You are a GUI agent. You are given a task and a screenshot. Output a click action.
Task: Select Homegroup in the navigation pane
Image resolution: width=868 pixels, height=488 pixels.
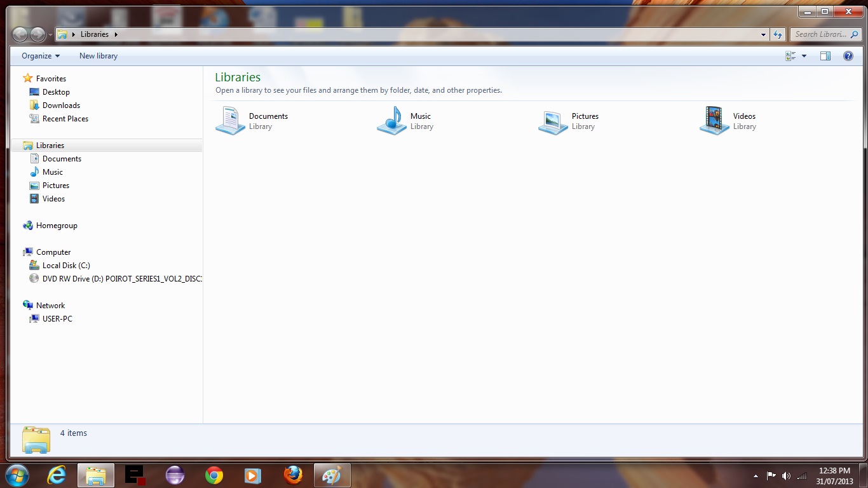coord(57,226)
